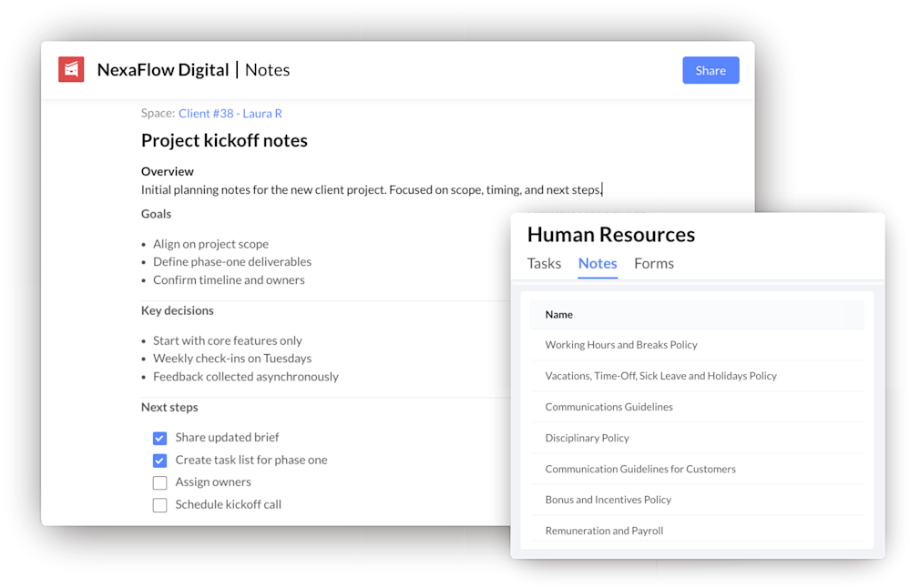Click the red NexaFlow logo icon
This screenshot has height=588, width=910.
[x=70, y=69]
